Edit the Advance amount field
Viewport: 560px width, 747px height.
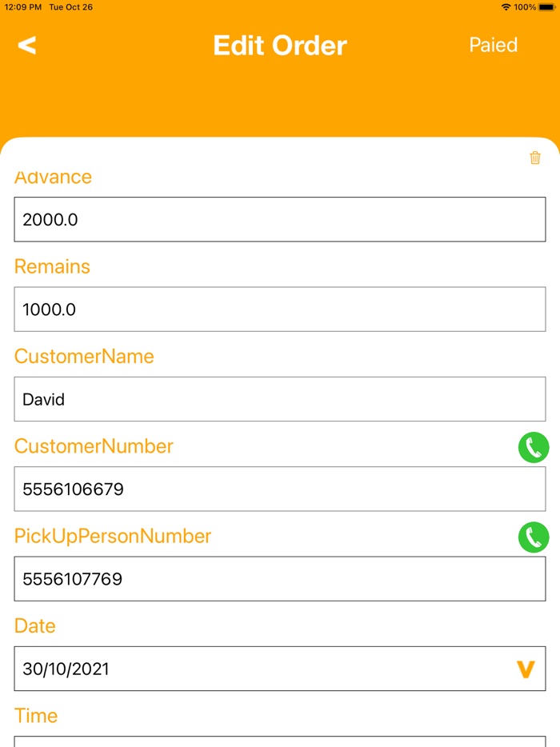point(279,219)
